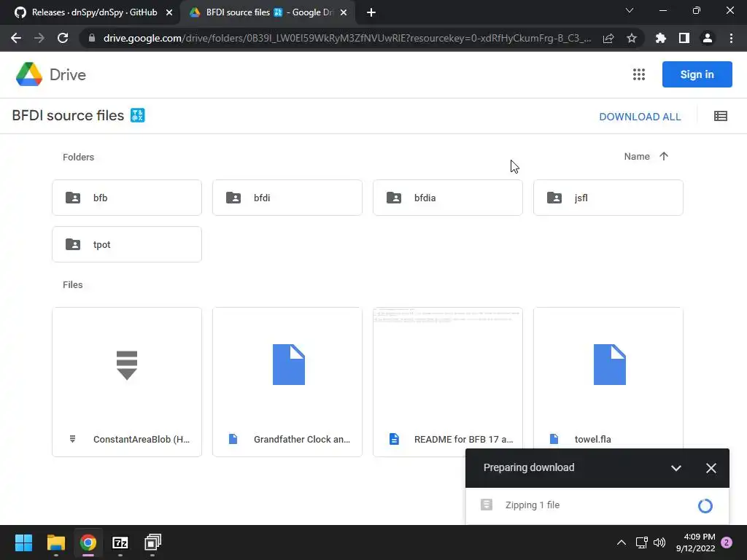Viewport: 747px width, 560px height.
Task: Select the ConstantAreaBlob file thumbnail
Action: (x=127, y=365)
